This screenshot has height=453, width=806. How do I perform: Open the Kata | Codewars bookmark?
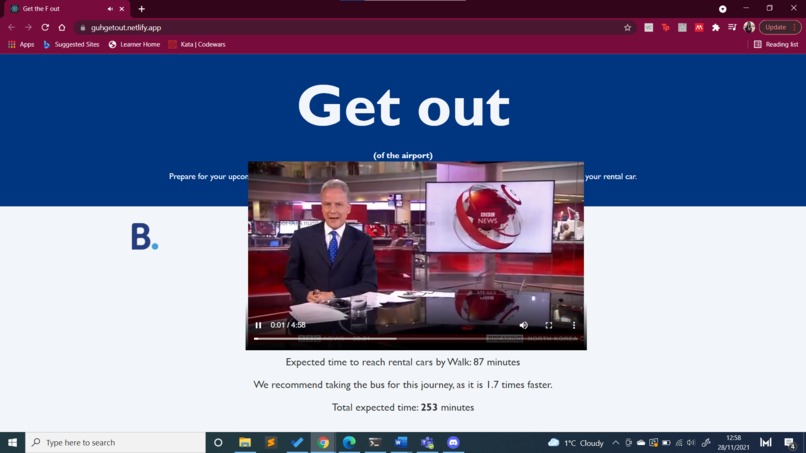click(197, 45)
